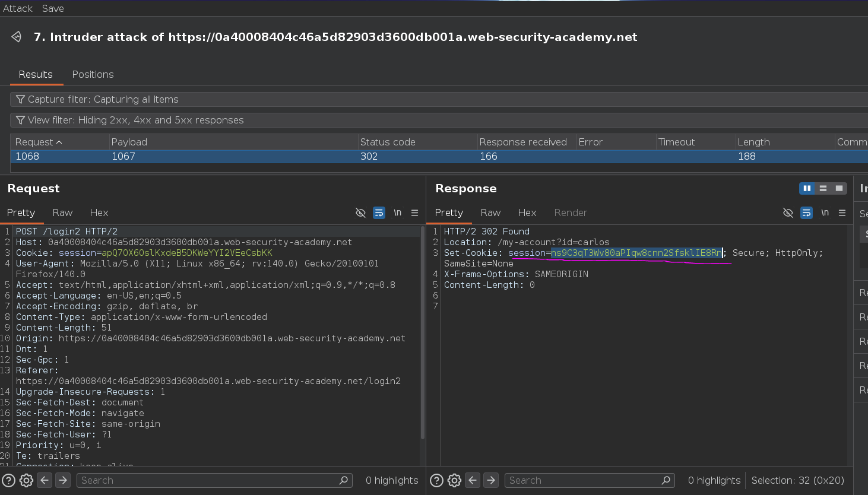Switch to combined tabbed layout
This screenshot has height=495, width=868.
pos(839,188)
